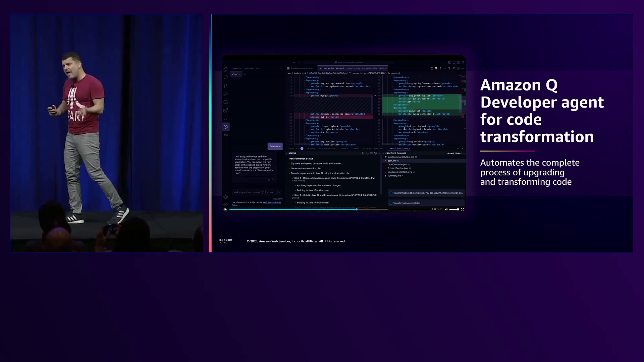Switch to the TERMINAL panel tab
This screenshot has width=644, height=362.
point(344,148)
